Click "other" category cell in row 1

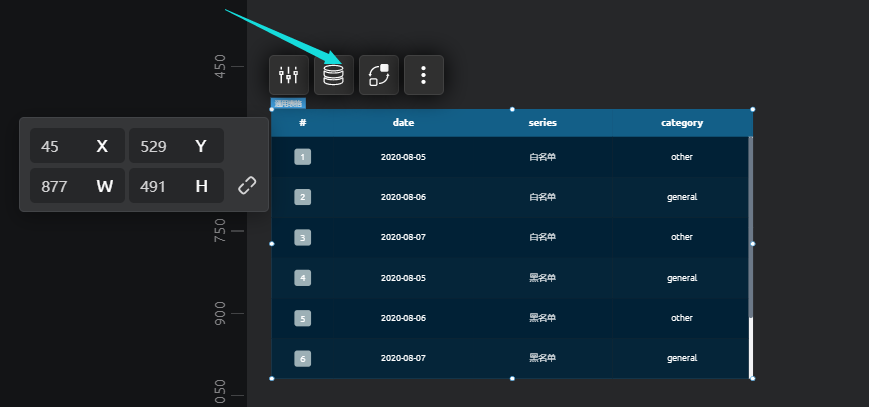click(x=682, y=157)
